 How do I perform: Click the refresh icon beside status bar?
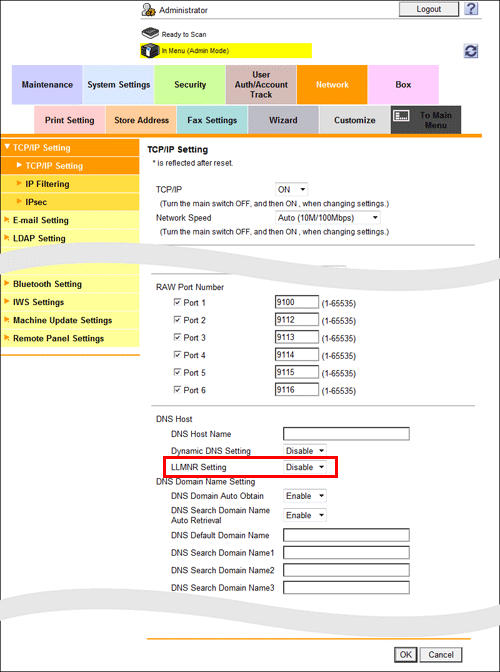coord(471,51)
